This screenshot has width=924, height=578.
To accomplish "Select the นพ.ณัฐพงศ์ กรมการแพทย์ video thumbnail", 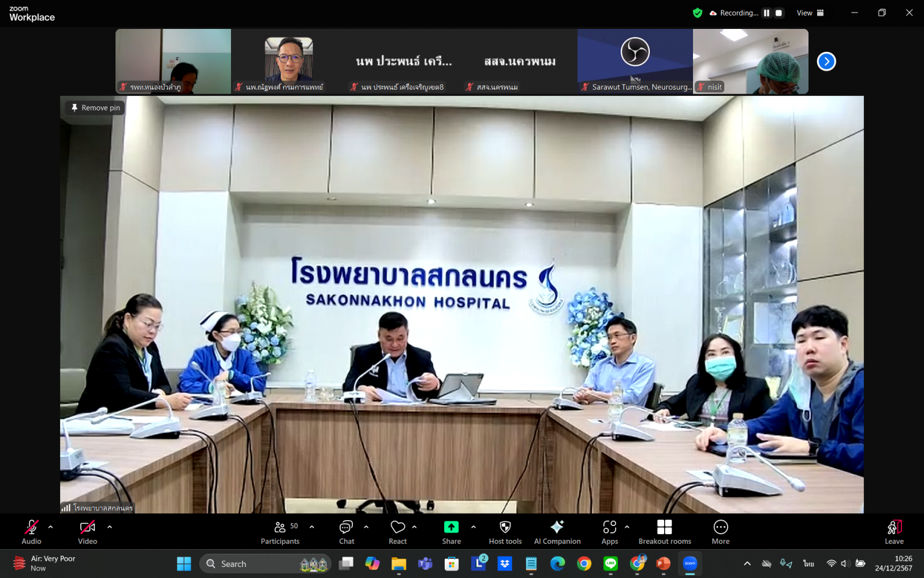I will [x=289, y=61].
